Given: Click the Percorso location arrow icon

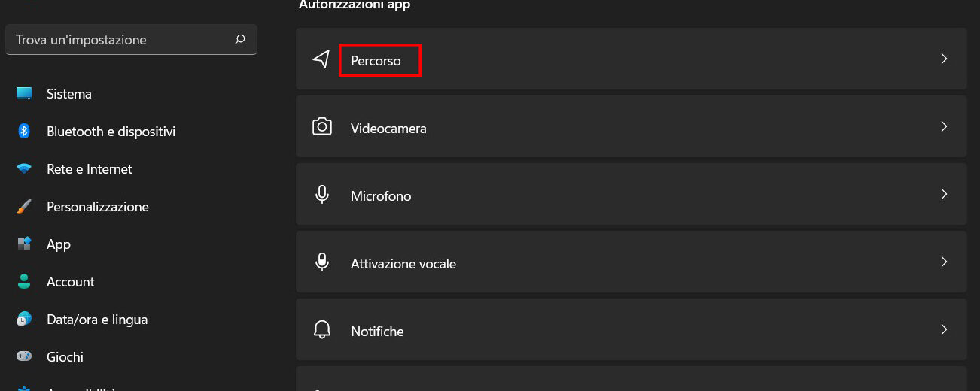Looking at the screenshot, I should click(321, 59).
